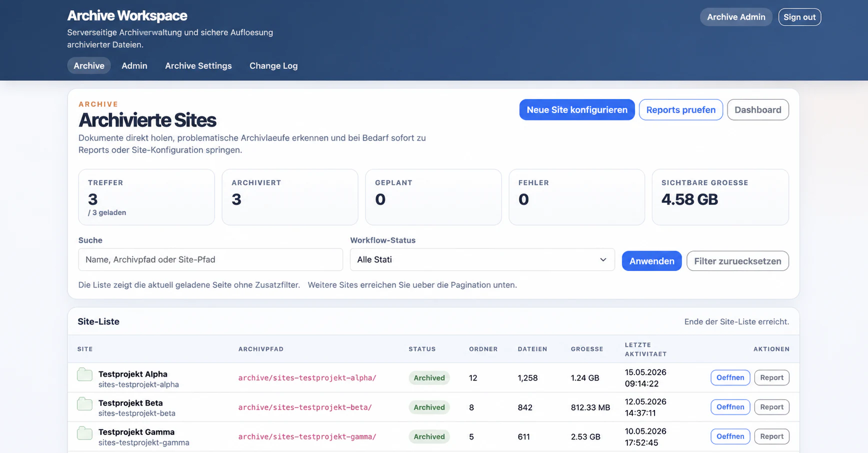The width and height of the screenshot is (868, 453).
Task: Click the 15.05.2026 09:14:22 timestamp
Action: click(645, 378)
